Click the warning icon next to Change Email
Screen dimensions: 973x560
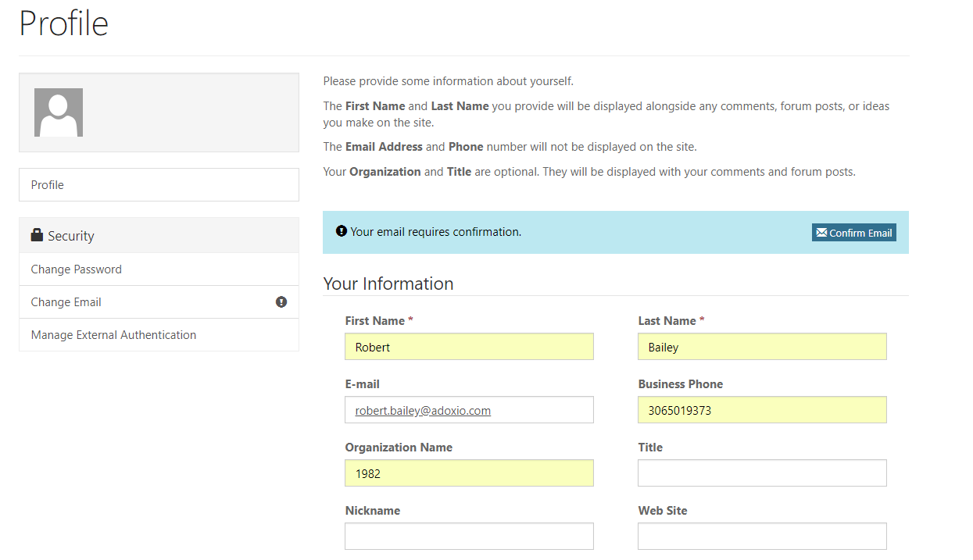pyautogui.click(x=281, y=302)
